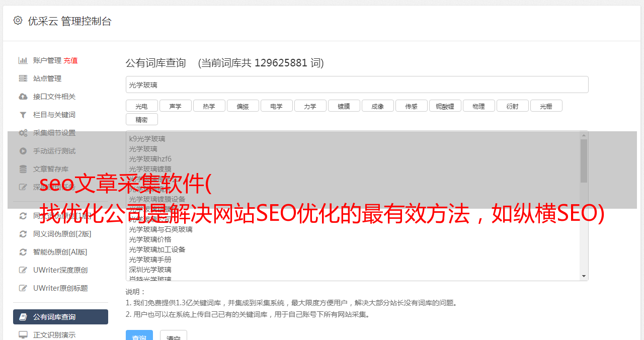This screenshot has height=340, width=644.
Task: Select the 精密 tag button
Action: click(141, 120)
